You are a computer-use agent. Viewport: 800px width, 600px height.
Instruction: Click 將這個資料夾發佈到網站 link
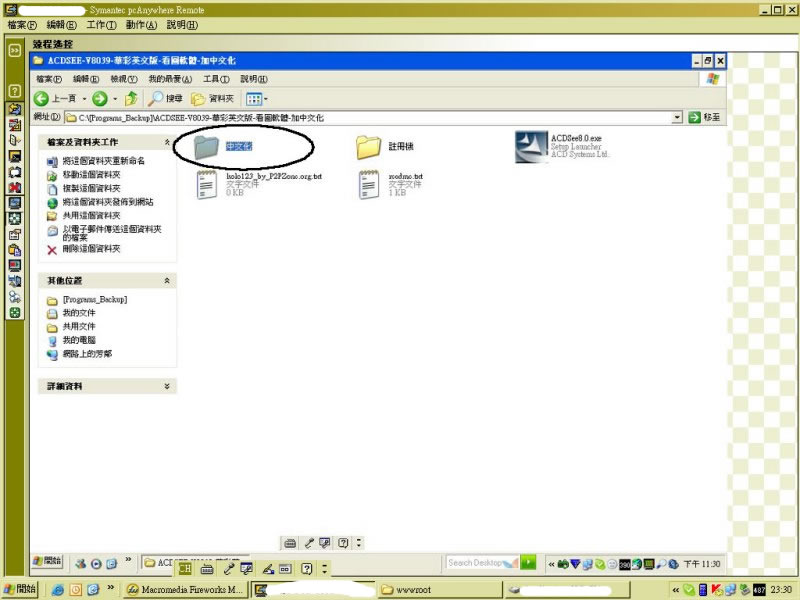(x=108, y=202)
